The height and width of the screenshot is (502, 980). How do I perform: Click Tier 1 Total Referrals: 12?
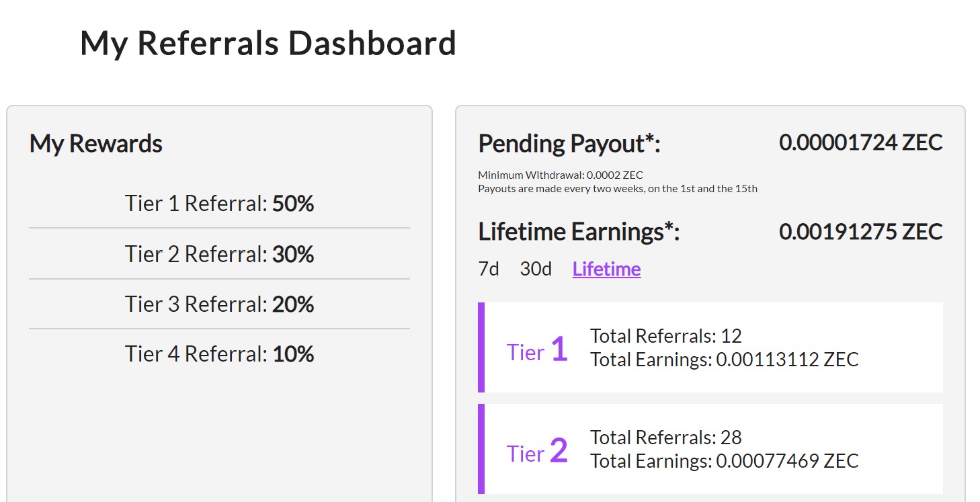point(665,336)
